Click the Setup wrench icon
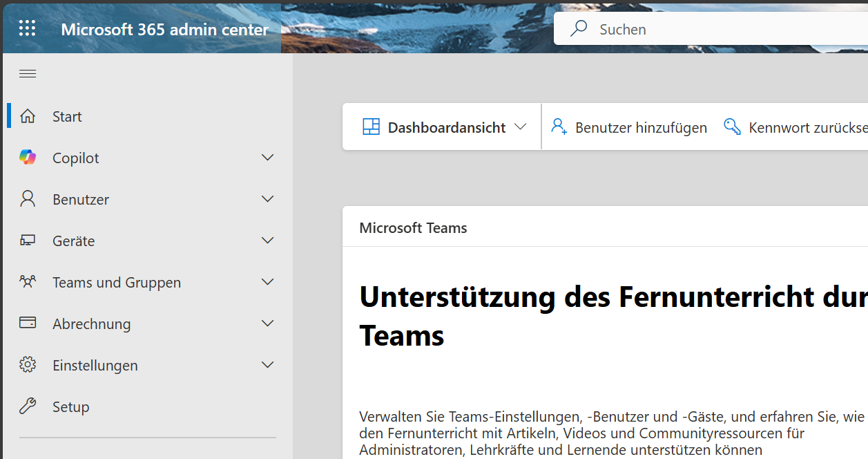The height and width of the screenshot is (459, 868). pyautogui.click(x=28, y=406)
